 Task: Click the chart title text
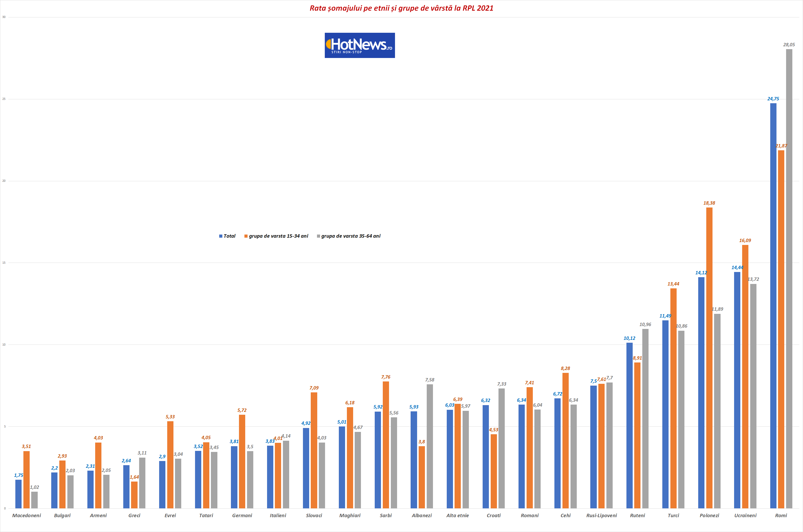(401, 8)
